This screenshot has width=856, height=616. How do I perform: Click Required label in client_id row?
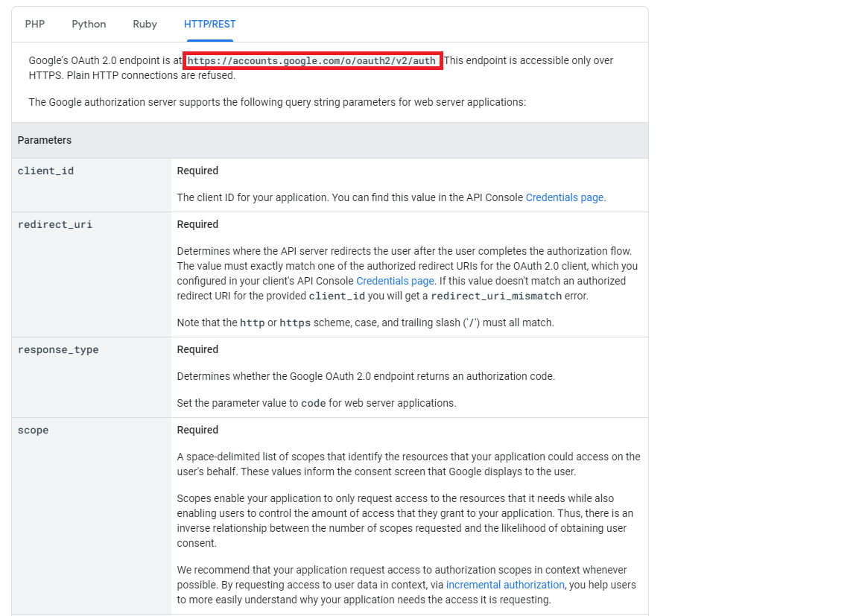point(197,171)
